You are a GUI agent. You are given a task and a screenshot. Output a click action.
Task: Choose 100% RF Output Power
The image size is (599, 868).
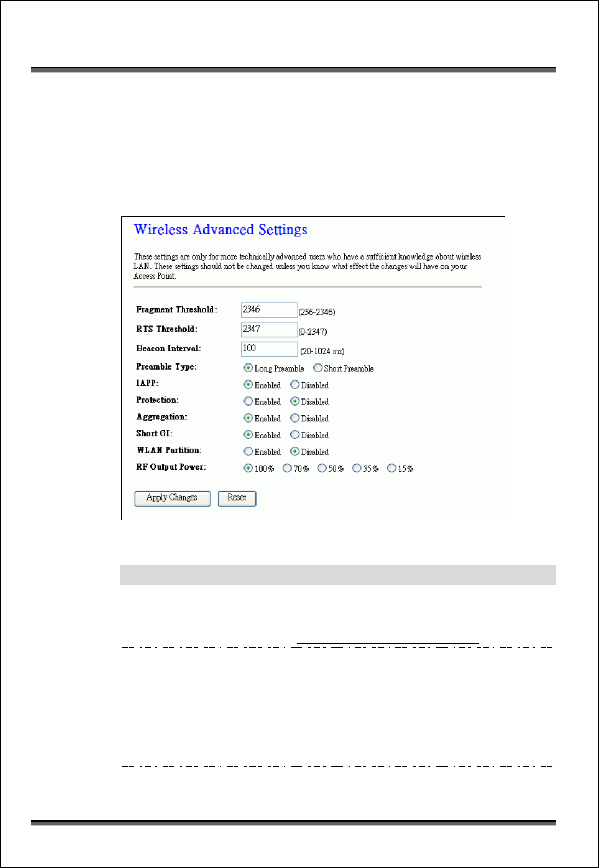coord(248,468)
